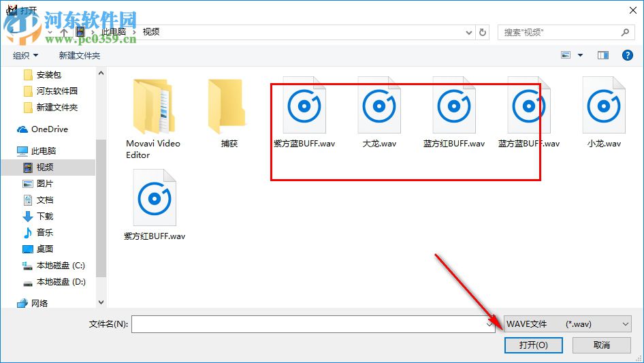This screenshot has height=363, width=644.
Task: Click the 新建文件夹 toolbar button
Action: (79, 55)
